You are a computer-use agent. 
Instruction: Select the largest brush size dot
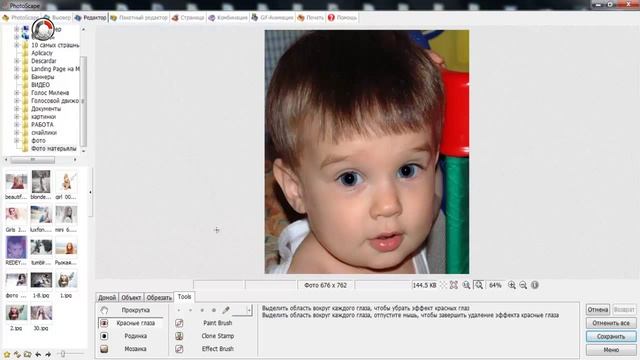214,310
